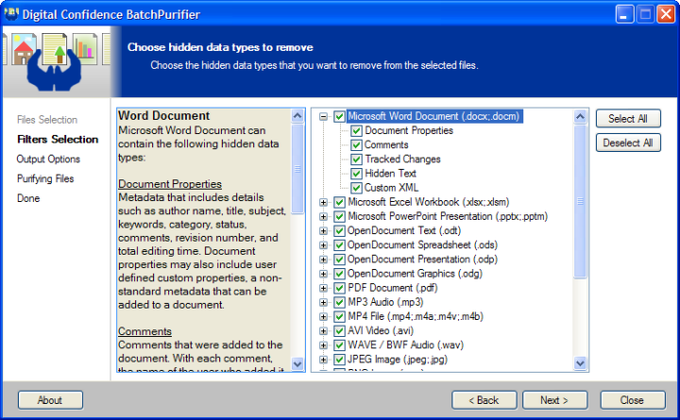The image size is (680, 420).
Task: Click the description panel scroll up arrow
Action: click(x=298, y=116)
